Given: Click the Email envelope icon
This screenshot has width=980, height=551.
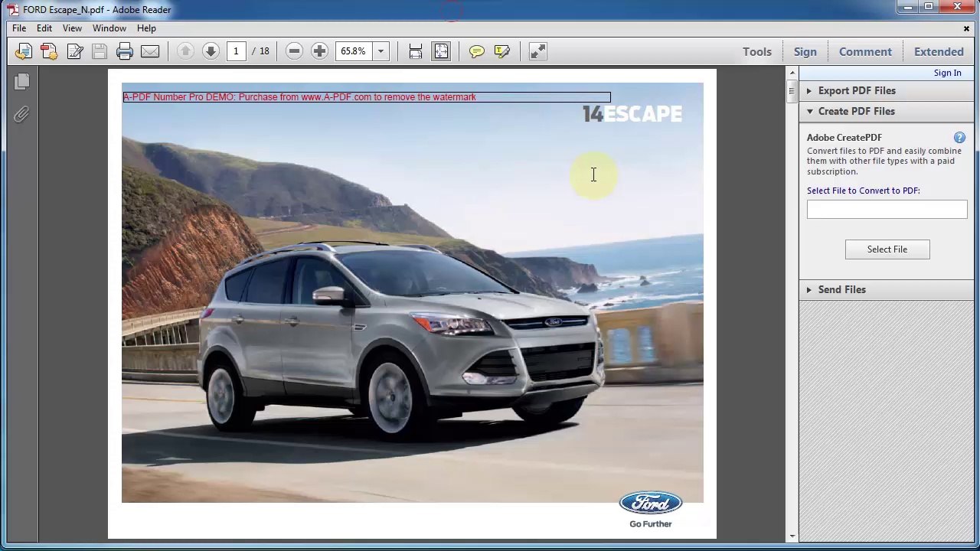Looking at the screenshot, I should (x=150, y=51).
